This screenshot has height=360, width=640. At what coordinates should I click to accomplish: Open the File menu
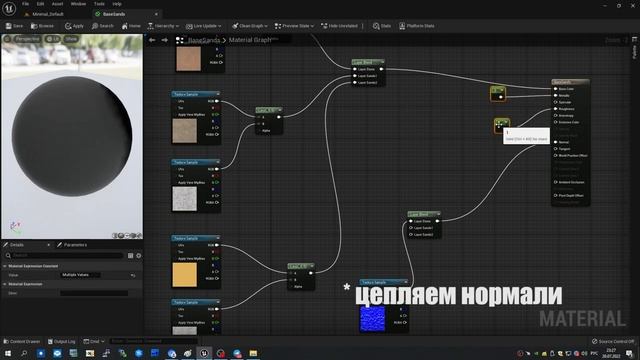(25, 4)
